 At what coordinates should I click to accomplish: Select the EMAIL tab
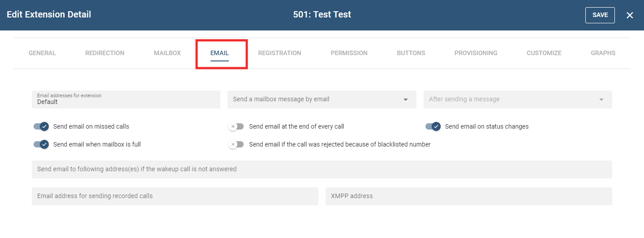(219, 53)
